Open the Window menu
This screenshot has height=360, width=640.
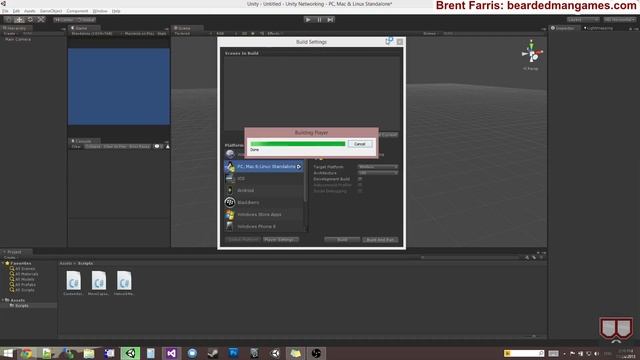[100, 11]
